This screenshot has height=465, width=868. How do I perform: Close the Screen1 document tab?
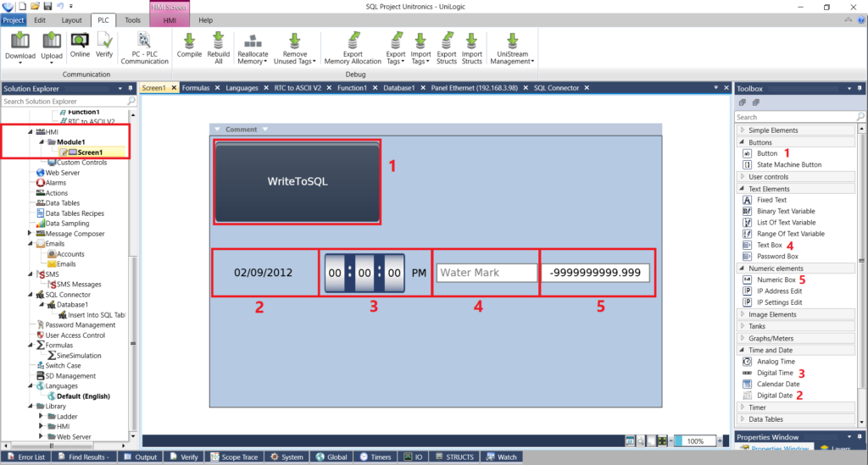(174, 88)
